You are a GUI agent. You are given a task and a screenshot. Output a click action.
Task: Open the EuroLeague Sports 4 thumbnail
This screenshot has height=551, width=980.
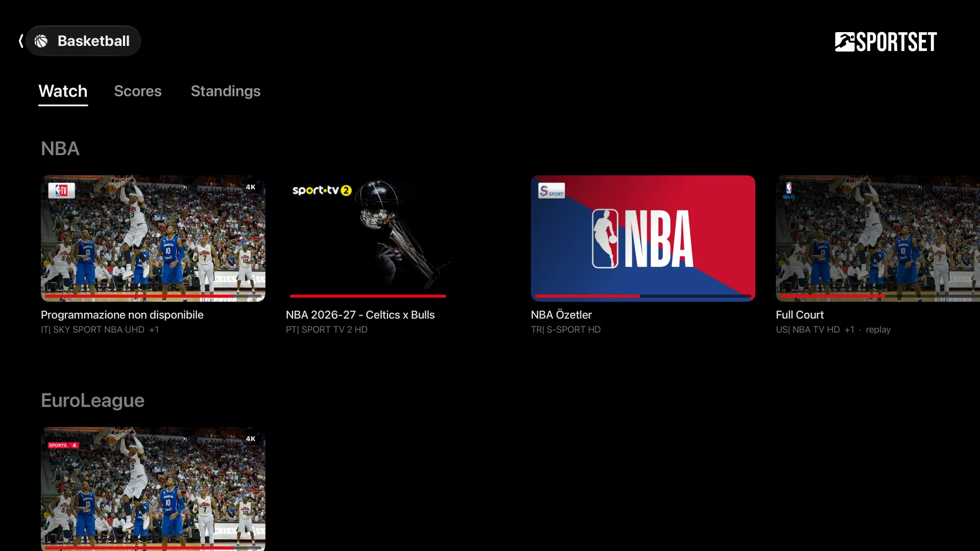click(x=153, y=489)
